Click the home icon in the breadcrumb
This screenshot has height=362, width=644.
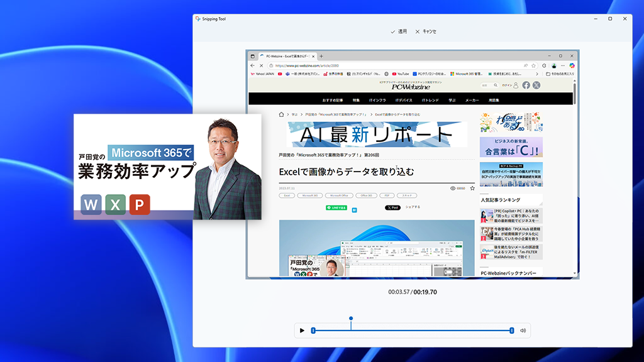(281, 114)
